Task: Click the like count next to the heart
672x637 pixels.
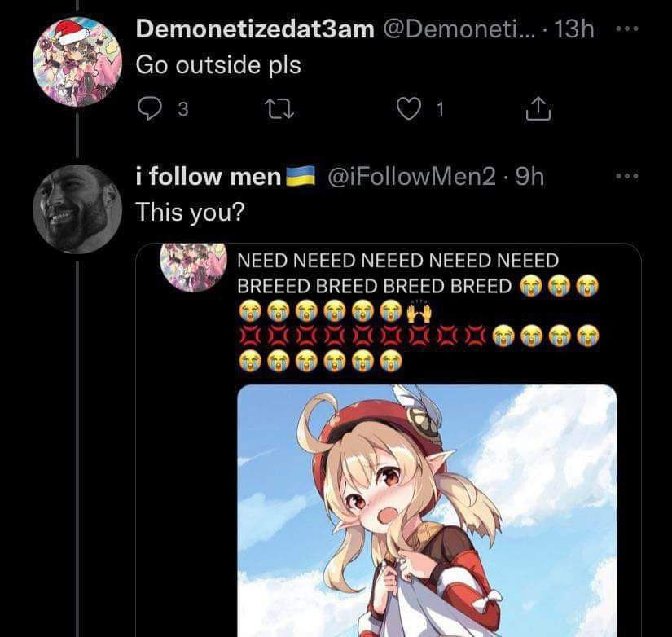Action: coord(439,111)
